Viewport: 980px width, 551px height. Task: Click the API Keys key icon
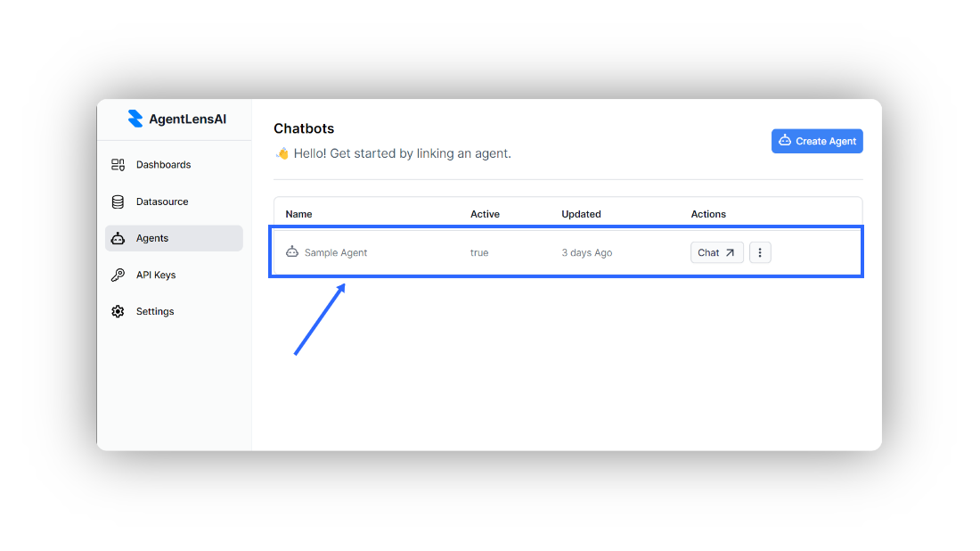click(x=118, y=275)
